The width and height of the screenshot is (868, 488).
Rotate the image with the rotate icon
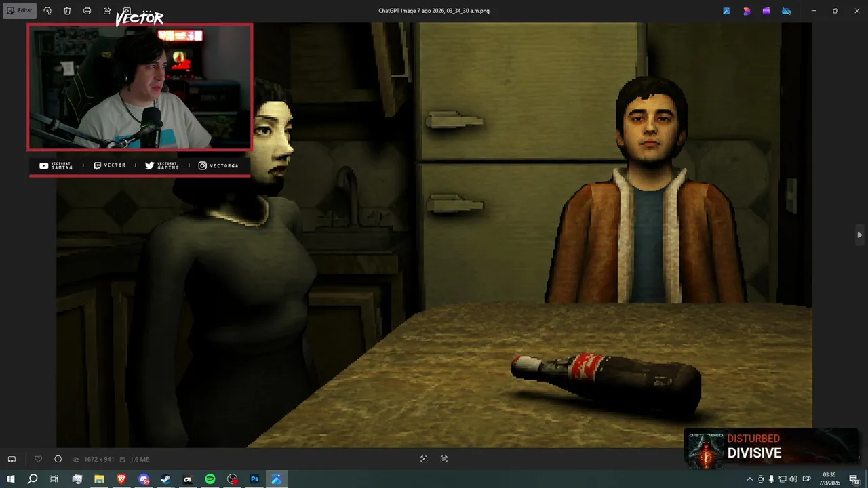click(x=47, y=11)
